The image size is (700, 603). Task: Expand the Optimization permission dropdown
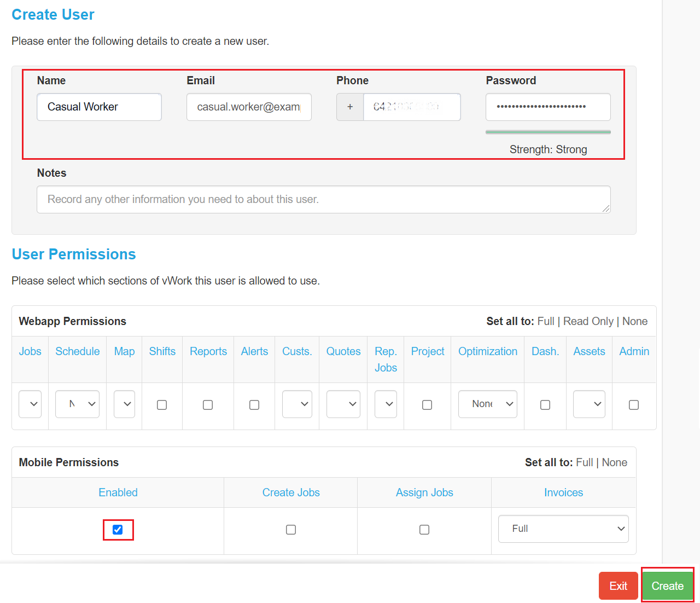pyautogui.click(x=487, y=404)
